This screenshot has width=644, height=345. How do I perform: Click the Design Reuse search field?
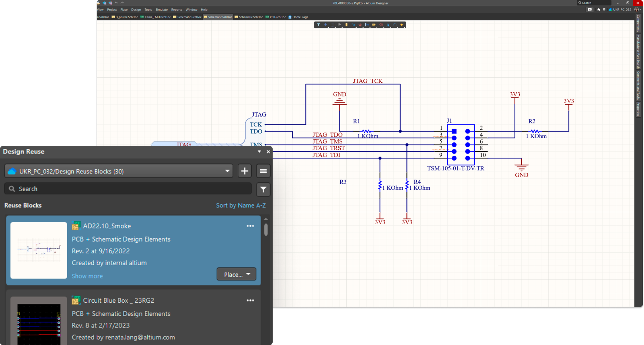click(128, 189)
